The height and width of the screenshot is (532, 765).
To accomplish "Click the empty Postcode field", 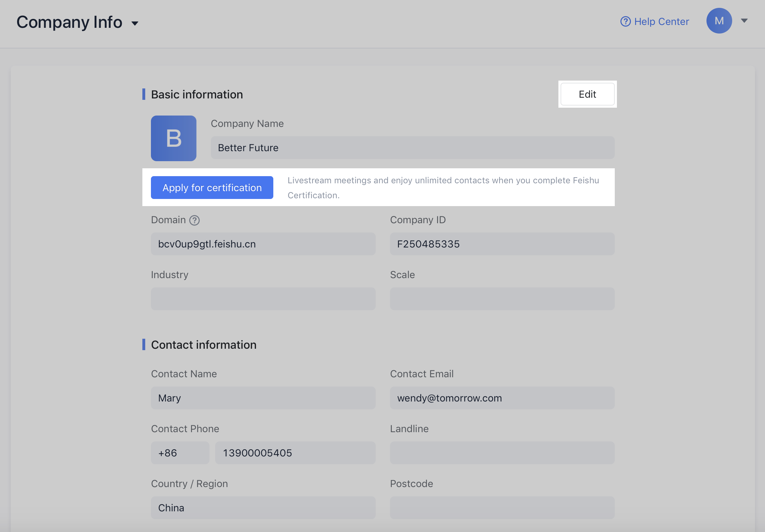I will 502,508.
